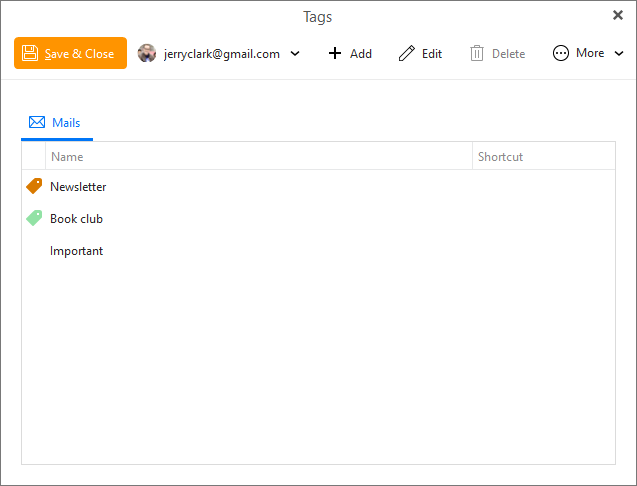The image size is (637, 486).
Task: Expand the account dropdown chevron
Action: tap(295, 54)
